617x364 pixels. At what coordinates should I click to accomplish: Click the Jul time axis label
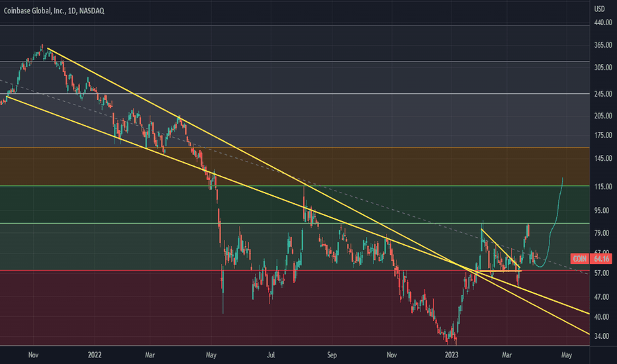pos(271,355)
